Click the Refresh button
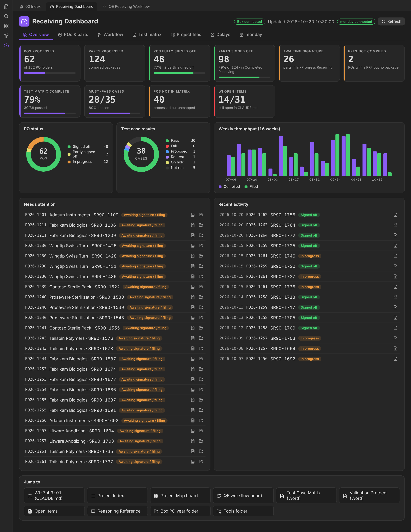The height and width of the screenshot is (532, 411). (x=391, y=22)
